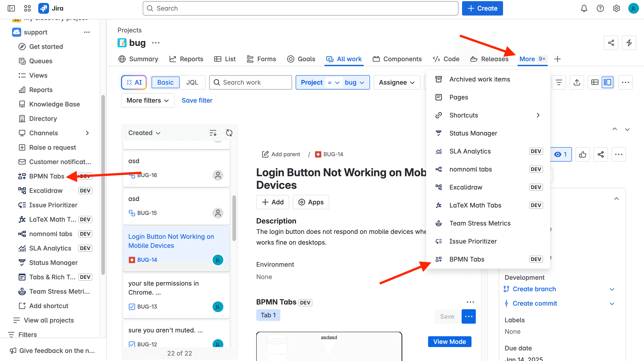The height and width of the screenshot is (361, 644).
Task: Select Archived work items from the More menu
Action: [488, 79]
